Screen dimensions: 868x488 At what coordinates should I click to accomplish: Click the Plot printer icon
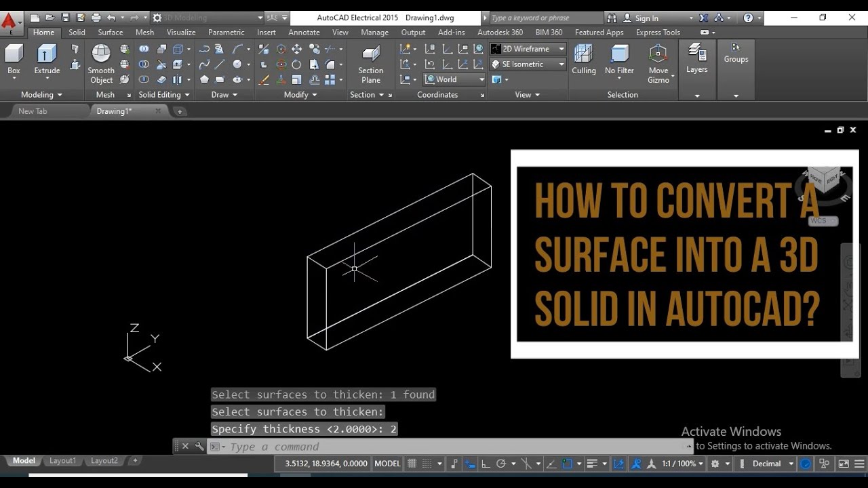[96, 18]
